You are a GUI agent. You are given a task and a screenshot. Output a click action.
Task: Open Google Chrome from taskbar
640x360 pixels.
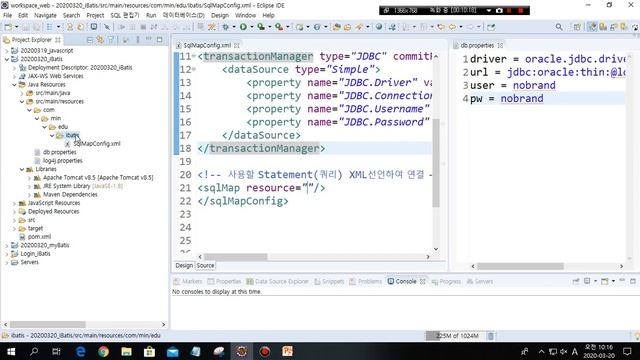pyautogui.click(x=103, y=351)
